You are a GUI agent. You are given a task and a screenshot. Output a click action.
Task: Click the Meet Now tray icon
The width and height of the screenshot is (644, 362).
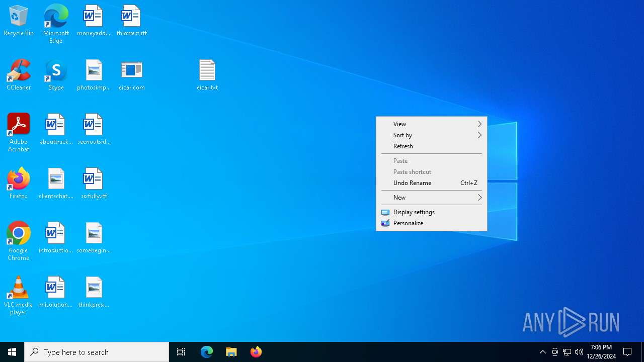(555, 352)
